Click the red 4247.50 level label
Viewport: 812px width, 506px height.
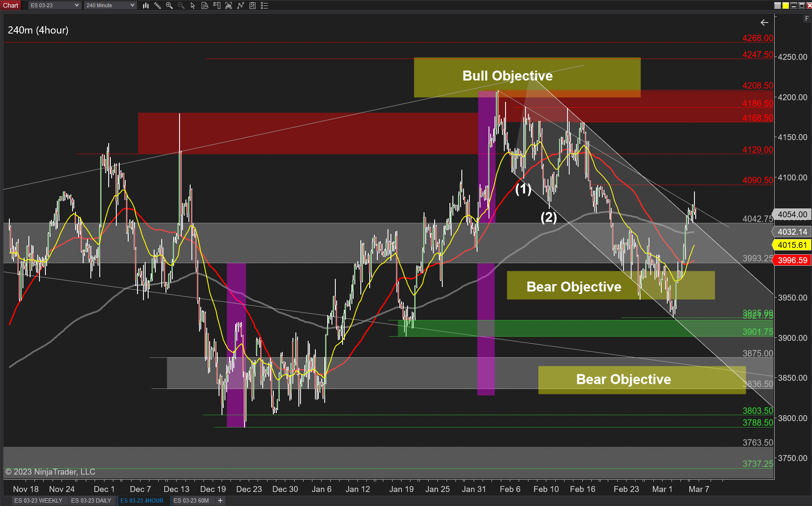[758, 54]
